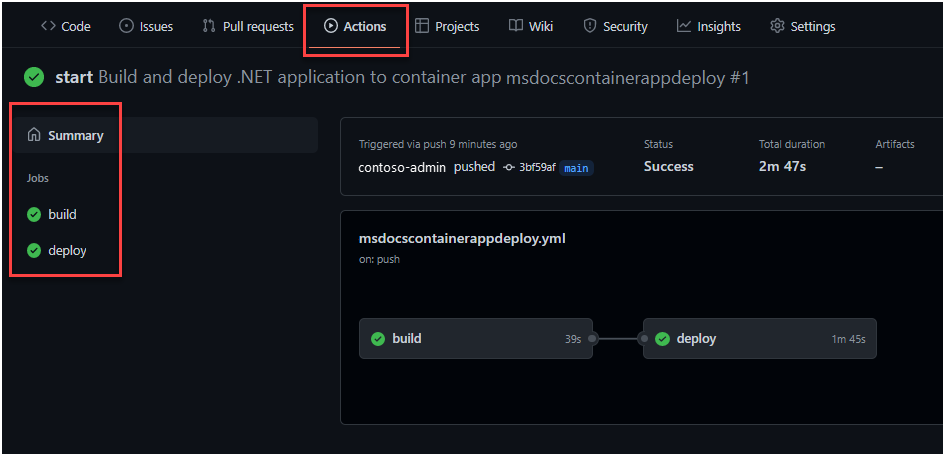This screenshot has width=943, height=454.
Task: Click the Issues circle-dot icon
Action: tap(126, 26)
